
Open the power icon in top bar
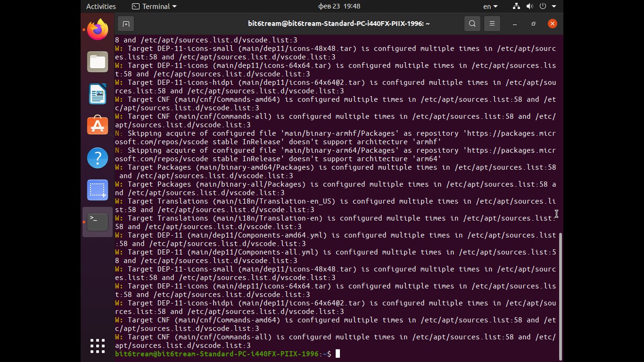click(x=543, y=7)
